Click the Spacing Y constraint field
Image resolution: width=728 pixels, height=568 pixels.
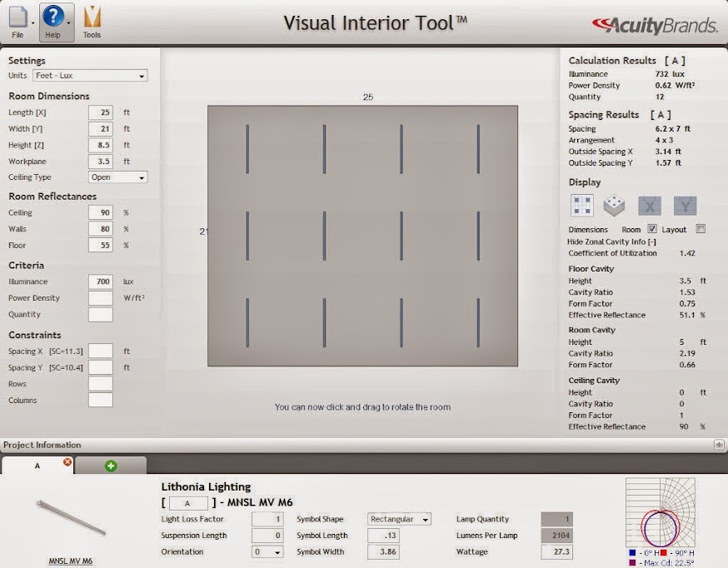101,367
